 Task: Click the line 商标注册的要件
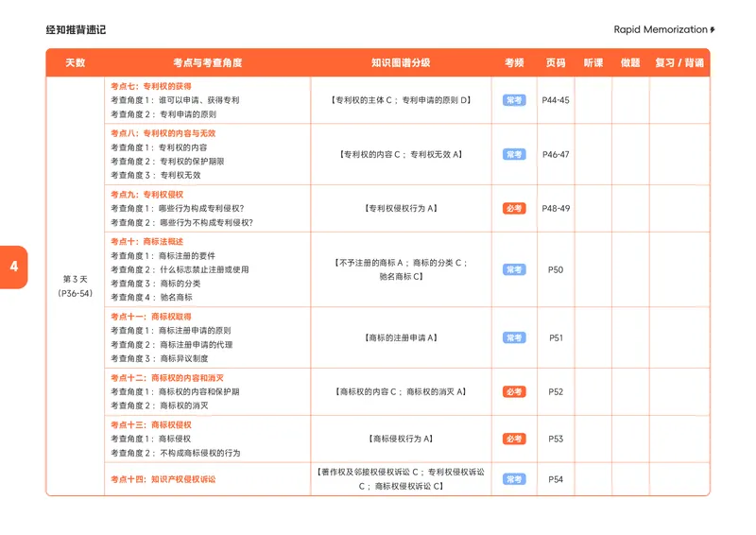(x=187, y=255)
